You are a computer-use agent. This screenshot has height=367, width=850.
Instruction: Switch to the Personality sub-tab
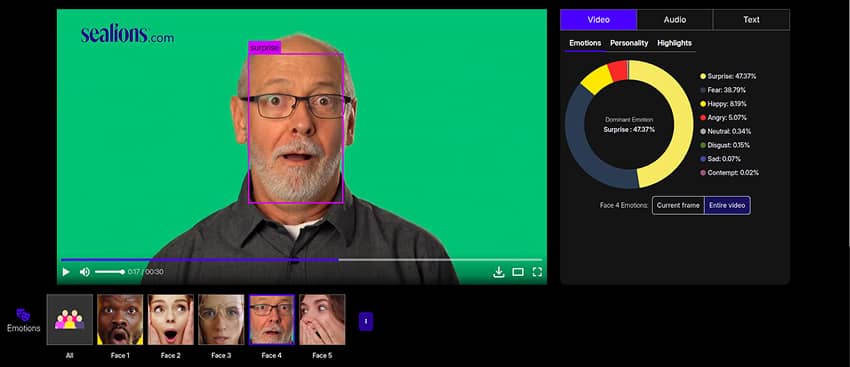tap(629, 43)
